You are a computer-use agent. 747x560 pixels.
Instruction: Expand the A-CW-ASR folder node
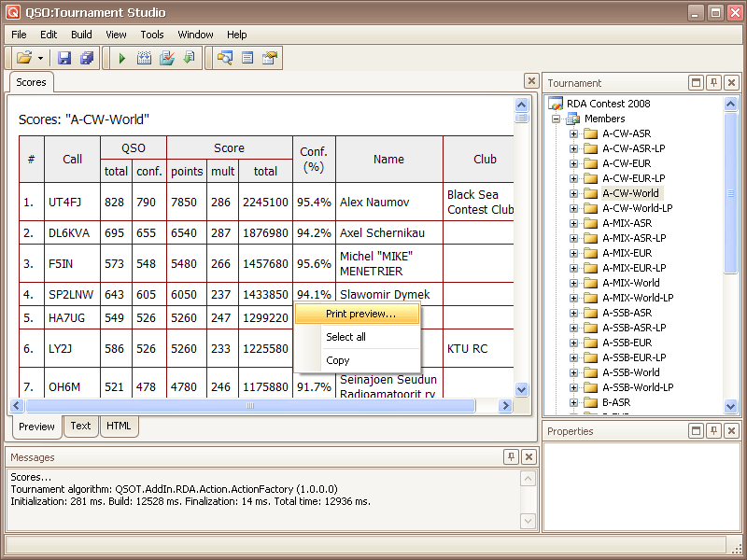click(x=573, y=133)
